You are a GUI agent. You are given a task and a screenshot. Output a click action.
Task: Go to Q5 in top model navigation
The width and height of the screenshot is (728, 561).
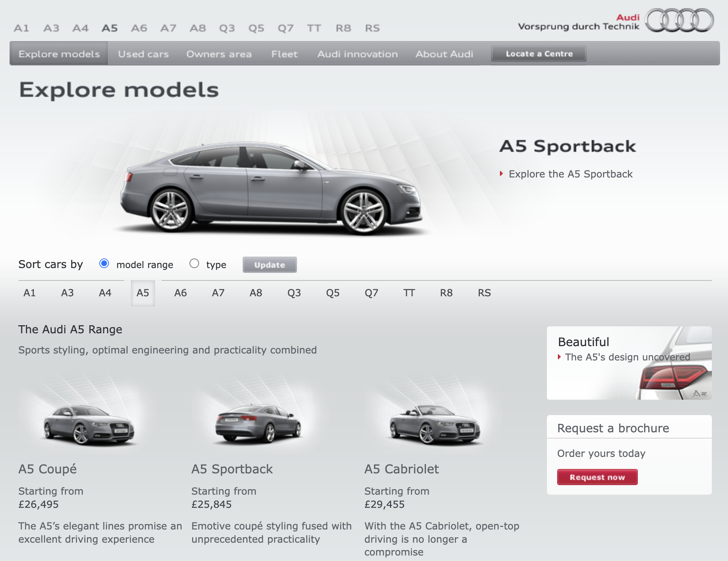256,28
